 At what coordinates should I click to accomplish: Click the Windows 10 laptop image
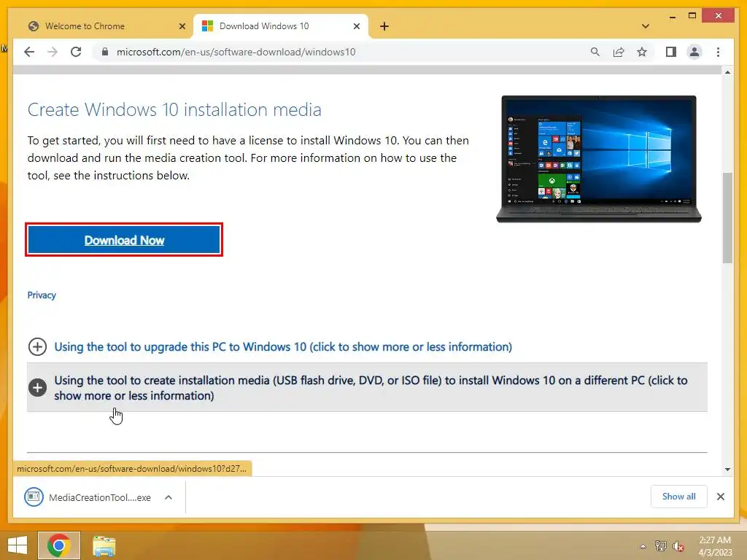(x=599, y=159)
